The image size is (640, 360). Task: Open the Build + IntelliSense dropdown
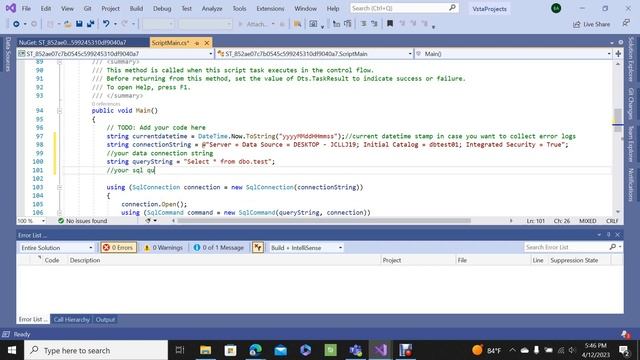[306, 248]
